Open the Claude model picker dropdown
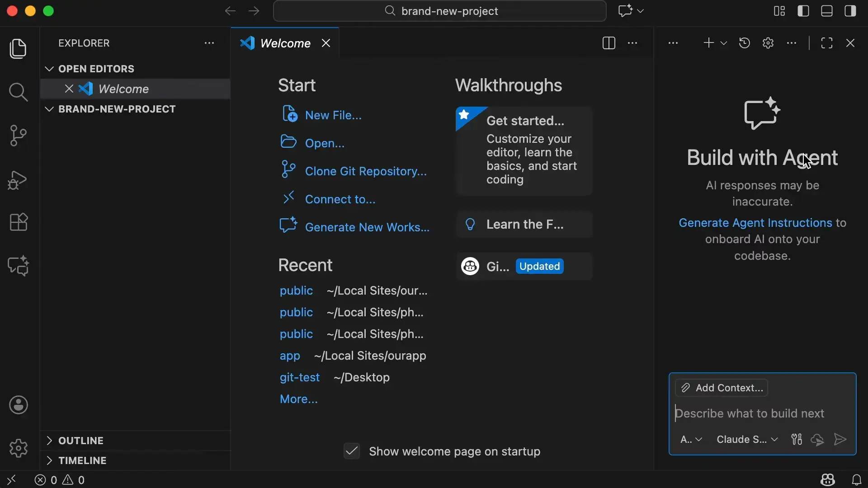The image size is (868, 488). click(x=747, y=440)
